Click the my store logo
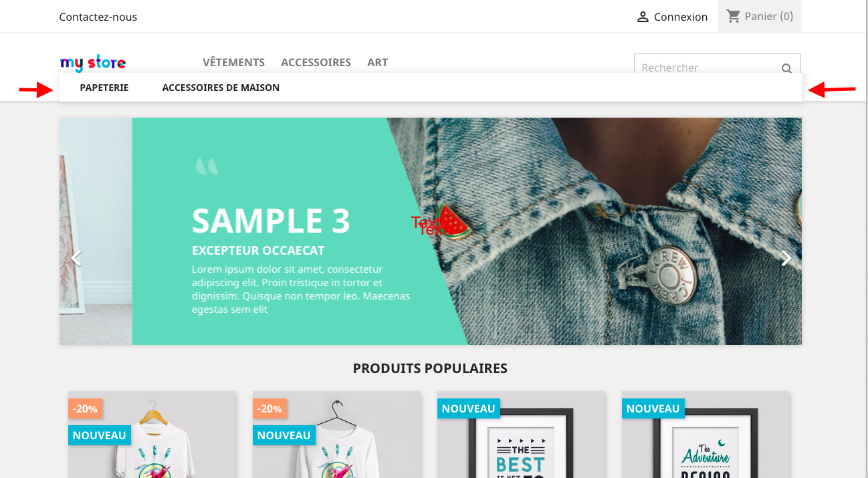The width and height of the screenshot is (868, 478). tap(93, 64)
